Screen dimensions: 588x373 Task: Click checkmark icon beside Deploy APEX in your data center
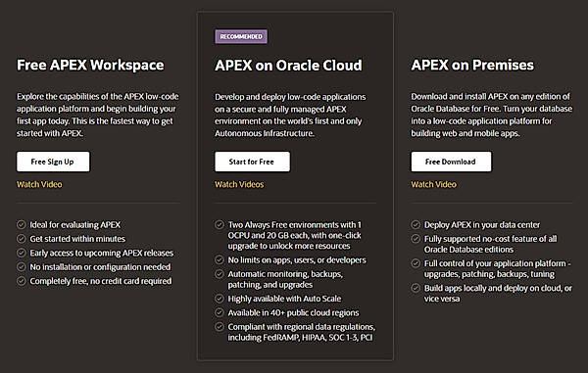tap(416, 225)
